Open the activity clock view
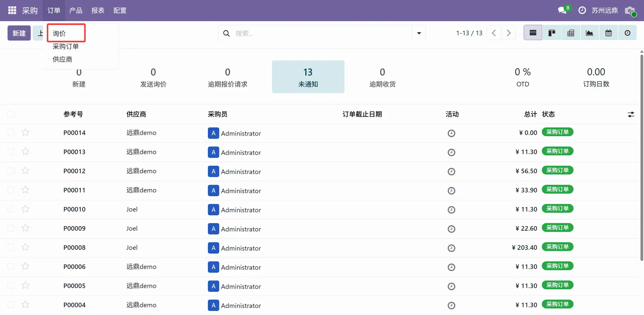Screen dimensions: 644x315 click(627, 33)
